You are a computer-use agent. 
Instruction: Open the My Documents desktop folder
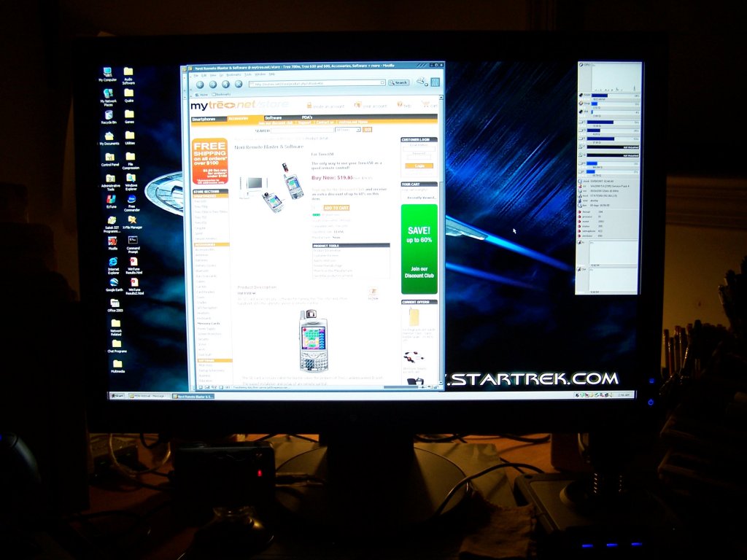[x=109, y=138]
